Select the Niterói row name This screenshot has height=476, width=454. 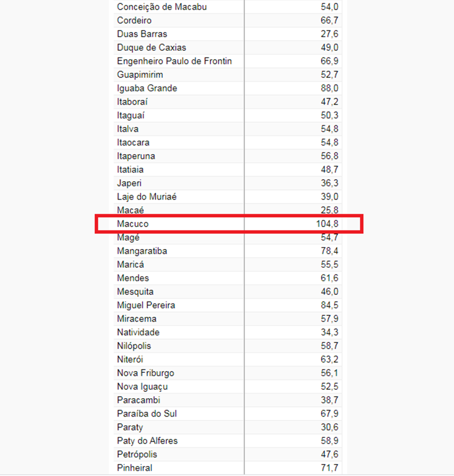(130, 360)
